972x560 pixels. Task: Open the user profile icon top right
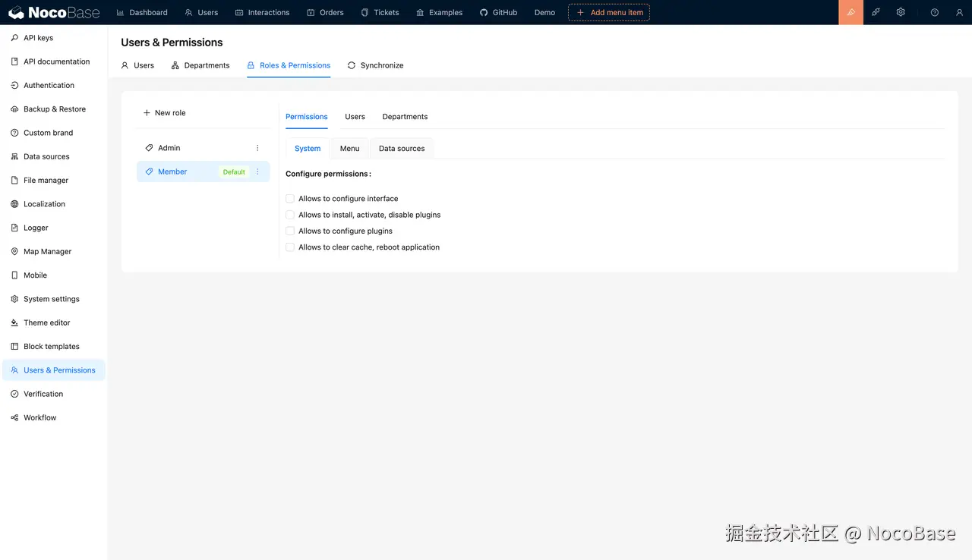(958, 12)
